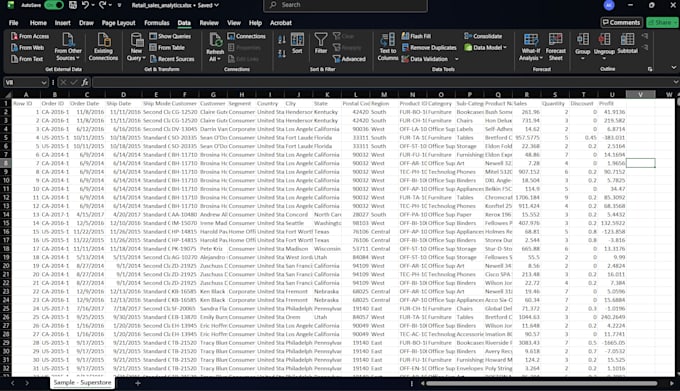Launch Text to Columns wizard
This screenshot has width=680, height=391.
(388, 47)
